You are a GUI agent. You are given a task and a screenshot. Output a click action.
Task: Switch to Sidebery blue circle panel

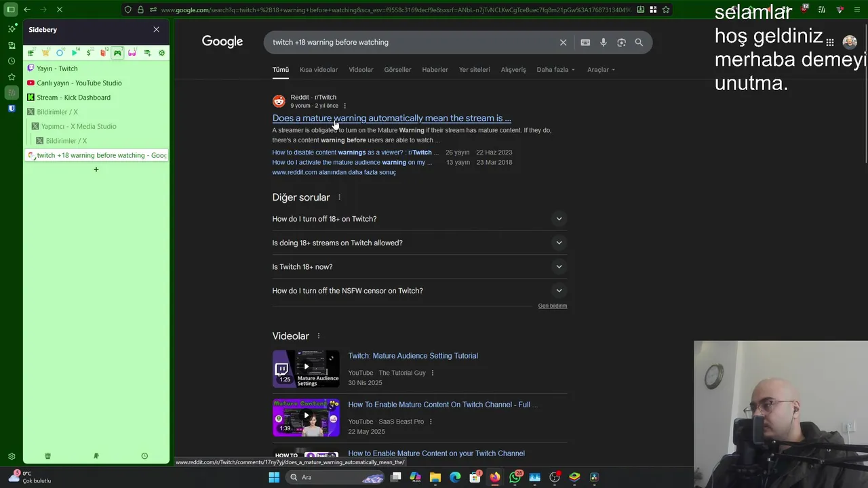click(x=60, y=53)
